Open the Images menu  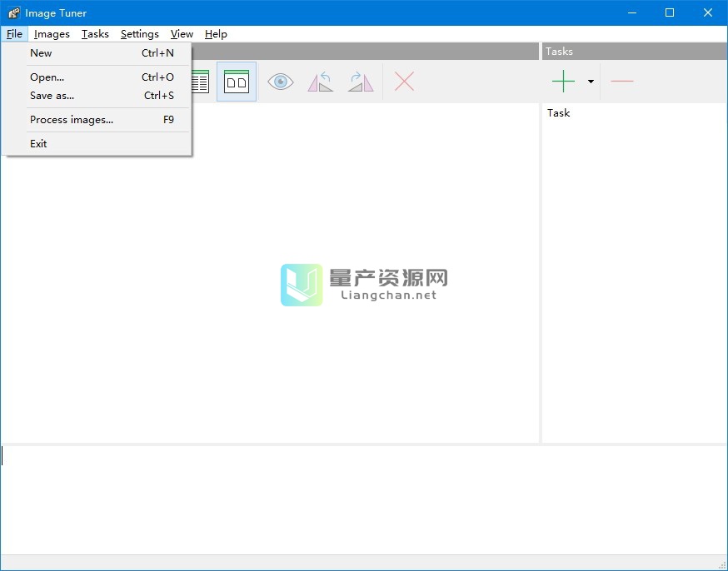(52, 34)
